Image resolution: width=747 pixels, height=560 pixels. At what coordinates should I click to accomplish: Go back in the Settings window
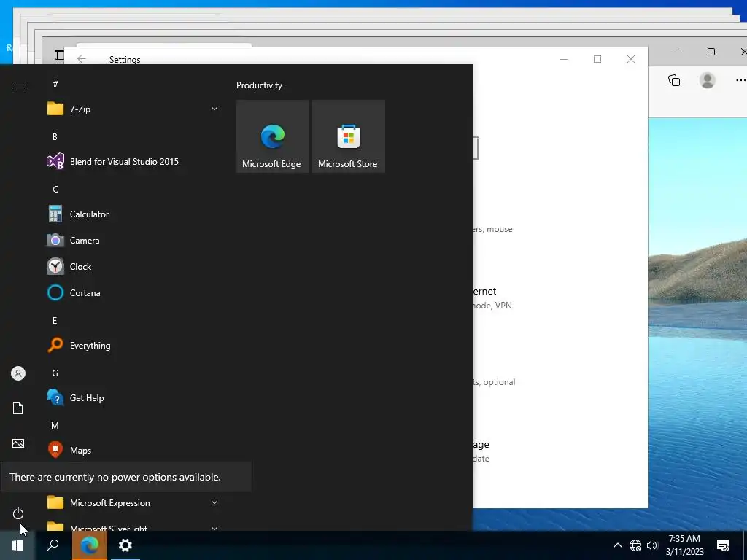click(82, 59)
